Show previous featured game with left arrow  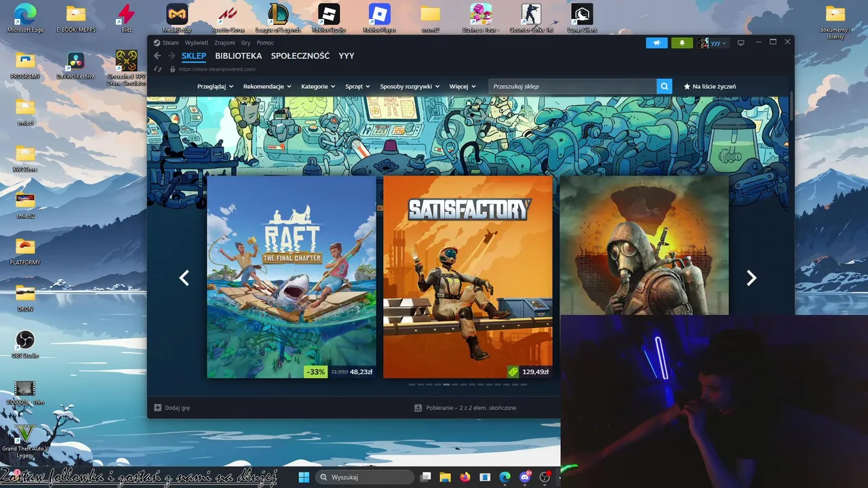(184, 278)
